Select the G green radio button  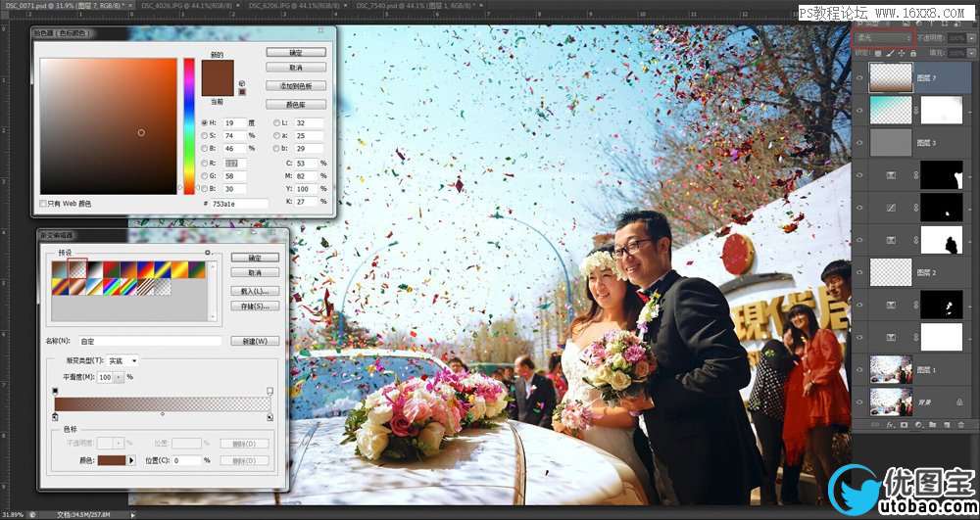pos(205,176)
